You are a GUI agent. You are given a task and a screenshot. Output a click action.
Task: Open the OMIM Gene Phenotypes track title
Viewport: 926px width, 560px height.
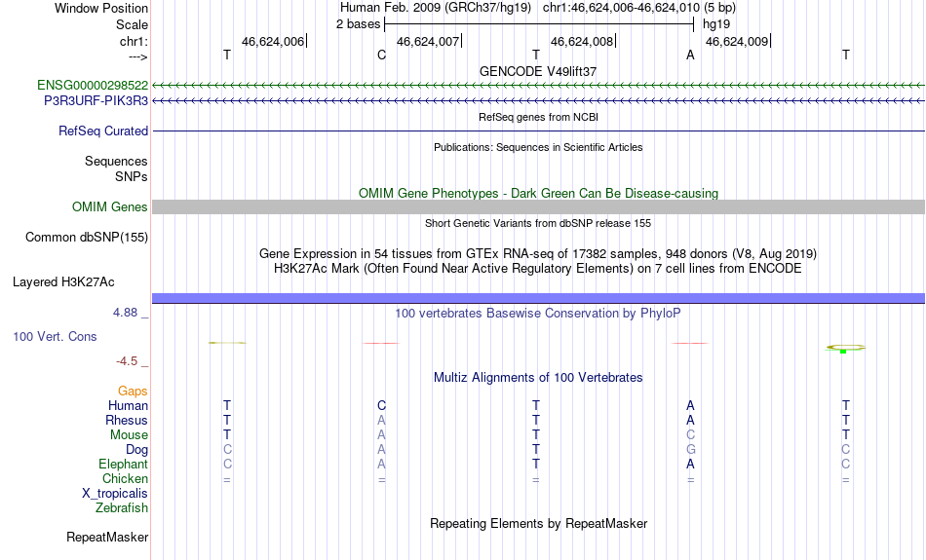pos(539,194)
